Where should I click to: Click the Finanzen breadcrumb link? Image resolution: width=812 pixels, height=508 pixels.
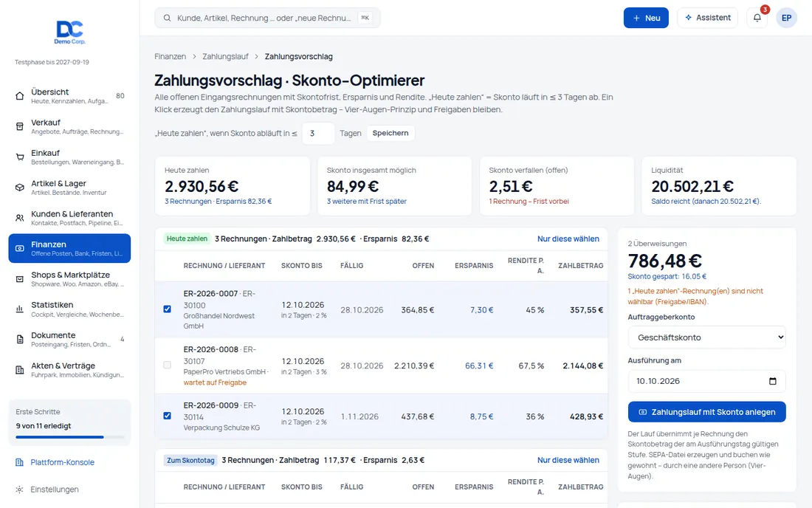(x=170, y=56)
